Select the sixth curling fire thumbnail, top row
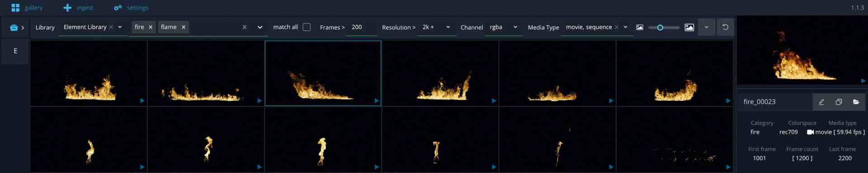 coord(675,73)
